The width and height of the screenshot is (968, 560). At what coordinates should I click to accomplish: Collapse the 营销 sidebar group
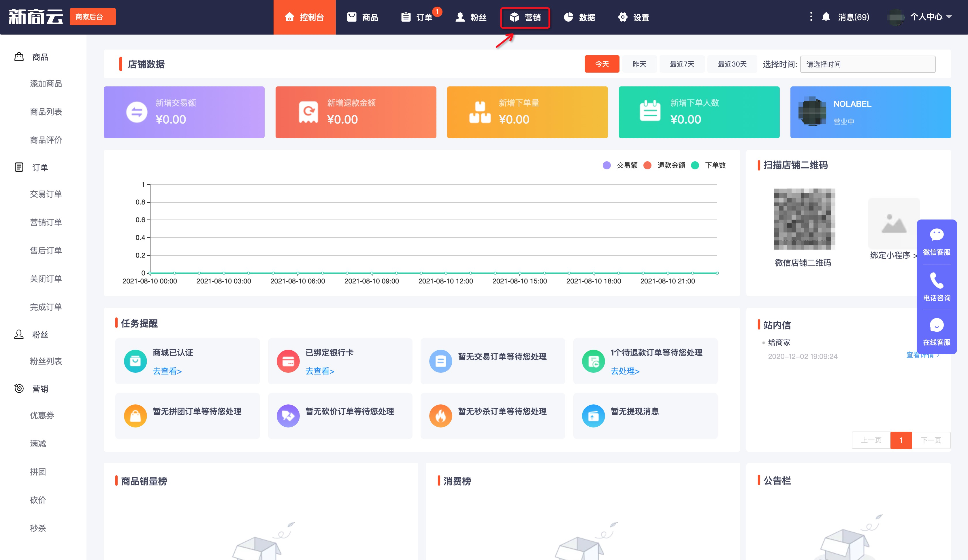tap(40, 389)
